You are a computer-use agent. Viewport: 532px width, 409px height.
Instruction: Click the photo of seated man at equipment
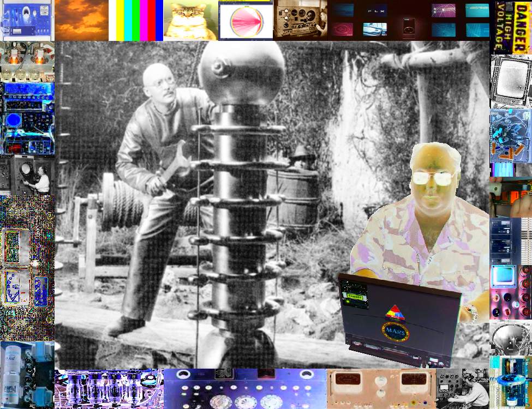point(463,389)
